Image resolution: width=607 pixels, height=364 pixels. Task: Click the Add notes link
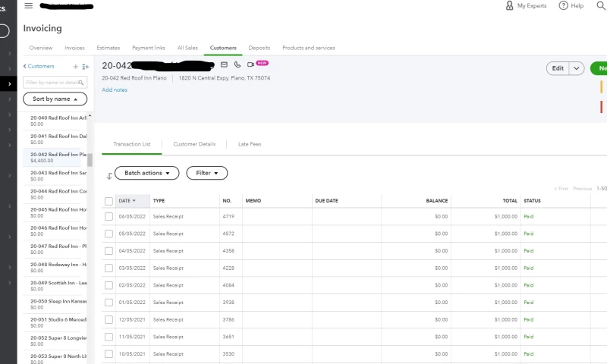coord(115,89)
